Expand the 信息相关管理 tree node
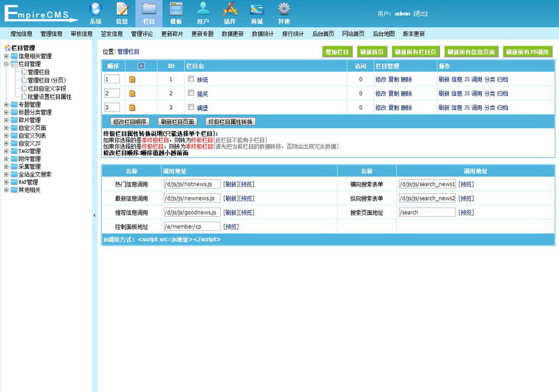Screen dimensions: 559x392 pyautogui.click(x=6, y=56)
